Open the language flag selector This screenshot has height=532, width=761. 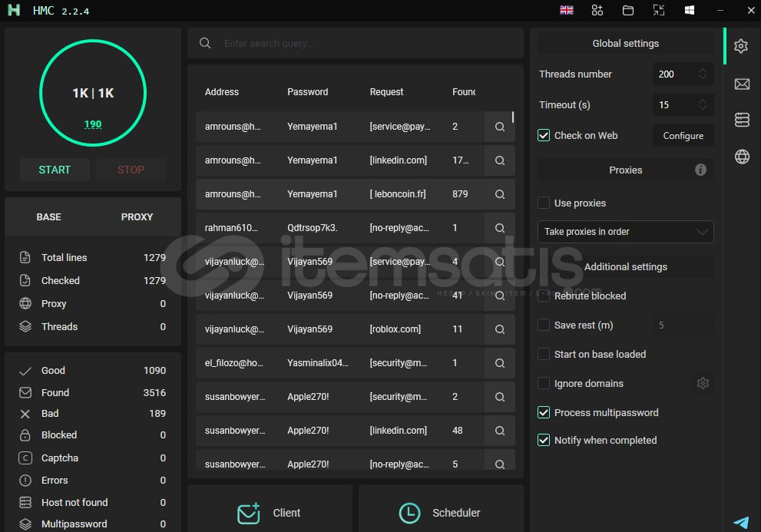pos(567,10)
